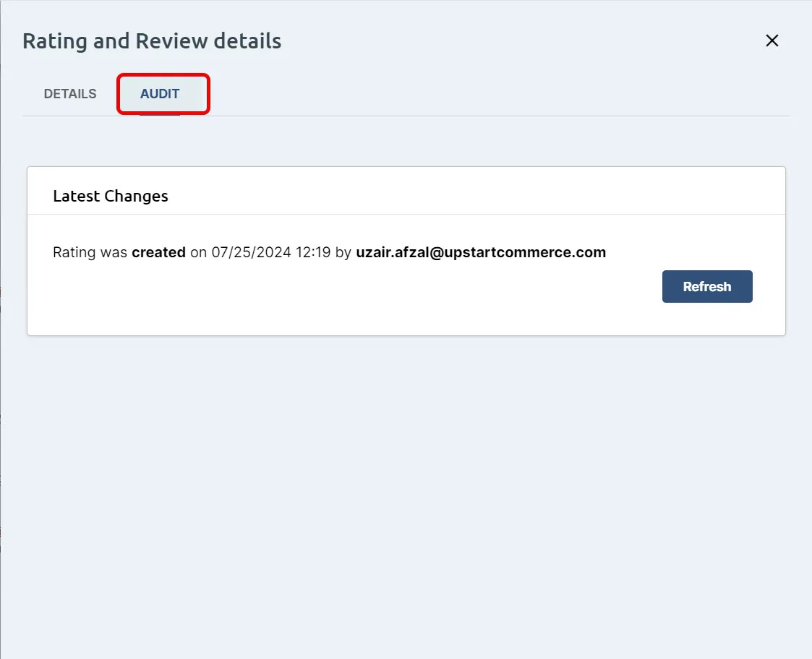Click the Rating and Review details title
The width and height of the screenshot is (812, 659).
[x=152, y=41]
